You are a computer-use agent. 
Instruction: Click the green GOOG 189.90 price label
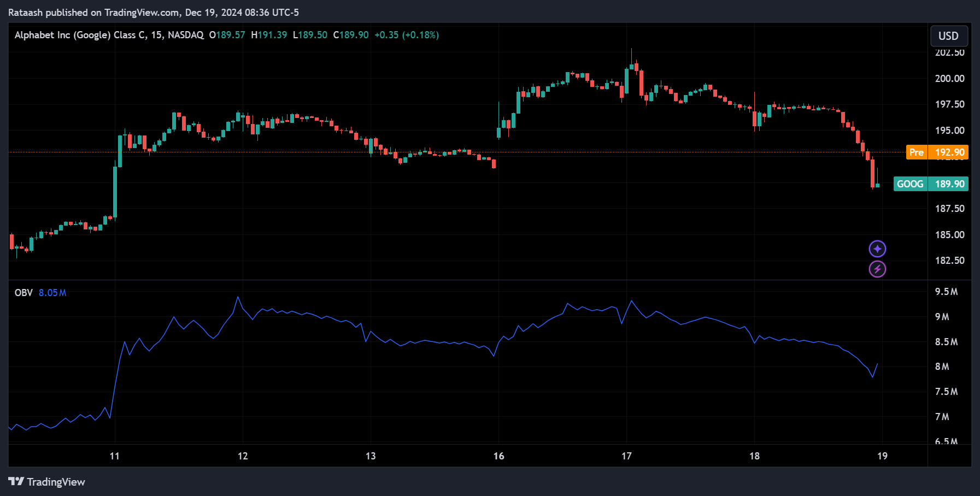[x=931, y=184]
